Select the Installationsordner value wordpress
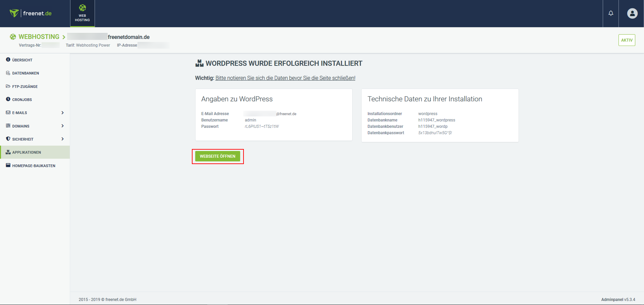The width and height of the screenshot is (644, 305). [428, 114]
